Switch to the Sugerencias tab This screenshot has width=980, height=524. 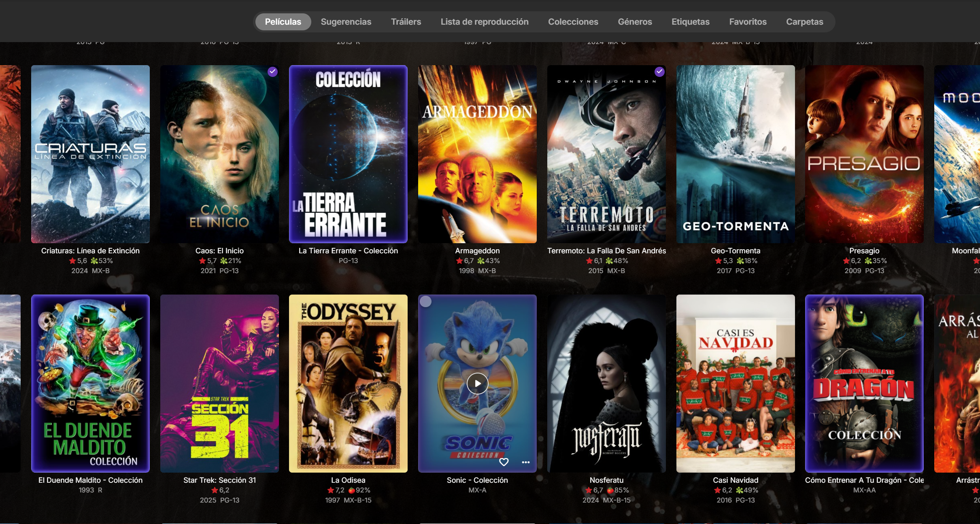[346, 22]
